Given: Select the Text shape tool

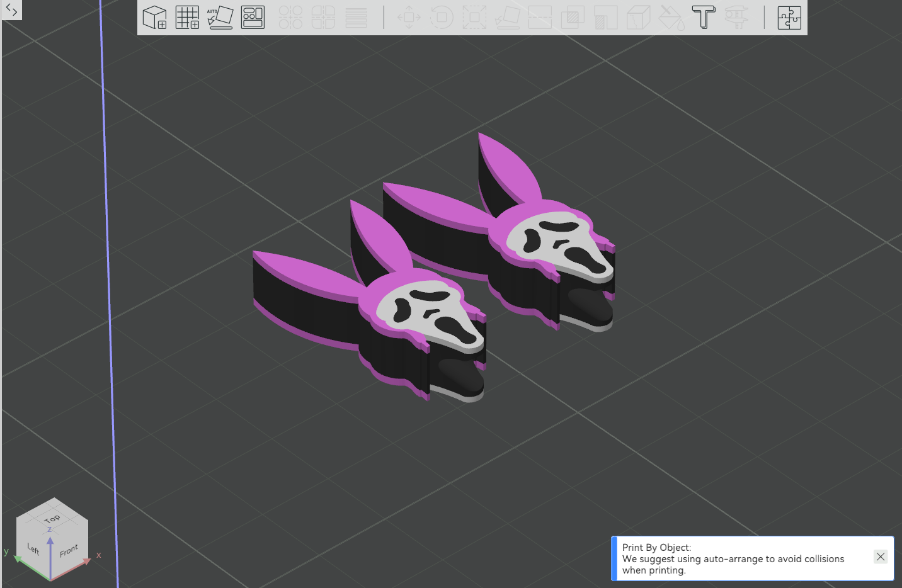Looking at the screenshot, I should pos(704,17).
